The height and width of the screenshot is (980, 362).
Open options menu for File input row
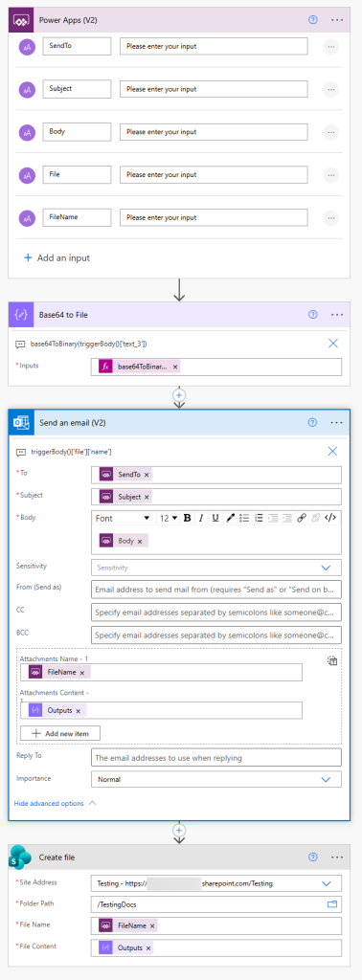[330, 175]
